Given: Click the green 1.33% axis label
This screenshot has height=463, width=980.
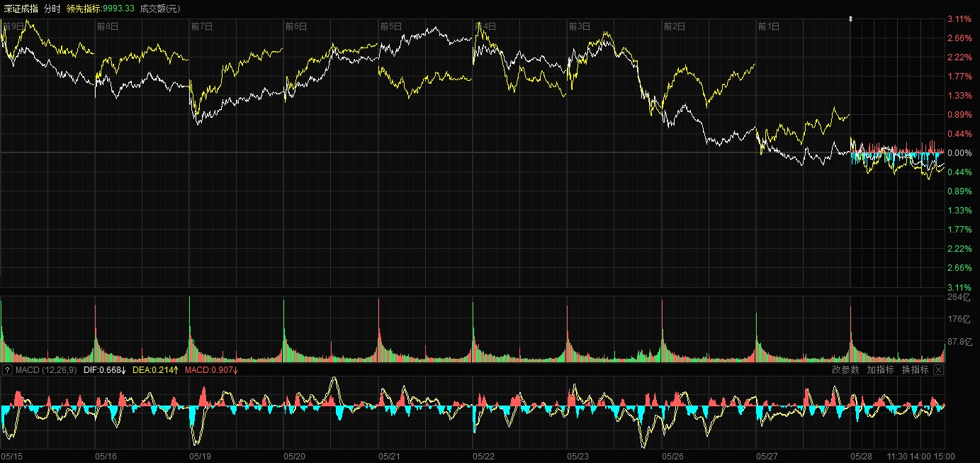Looking at the screenshot, I should pos(959,211).
